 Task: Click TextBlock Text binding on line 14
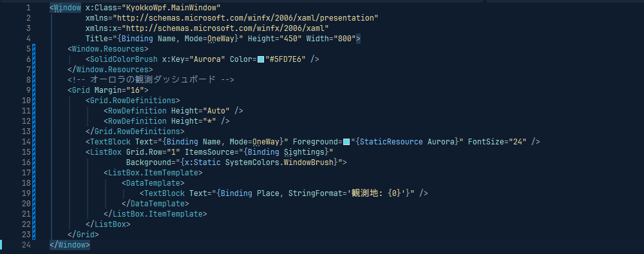(x=211, y=142)
